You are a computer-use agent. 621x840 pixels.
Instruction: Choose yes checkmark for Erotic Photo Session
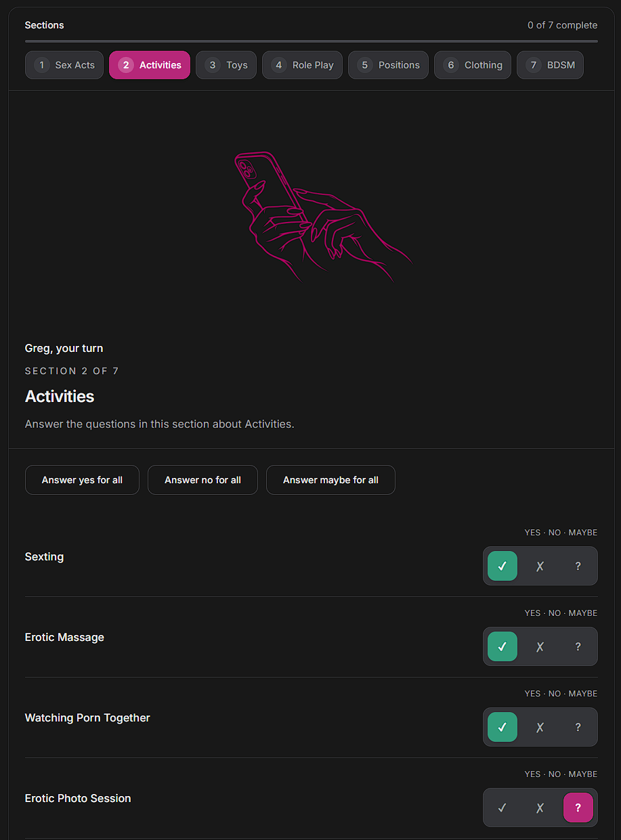click(x=502, y=808)
